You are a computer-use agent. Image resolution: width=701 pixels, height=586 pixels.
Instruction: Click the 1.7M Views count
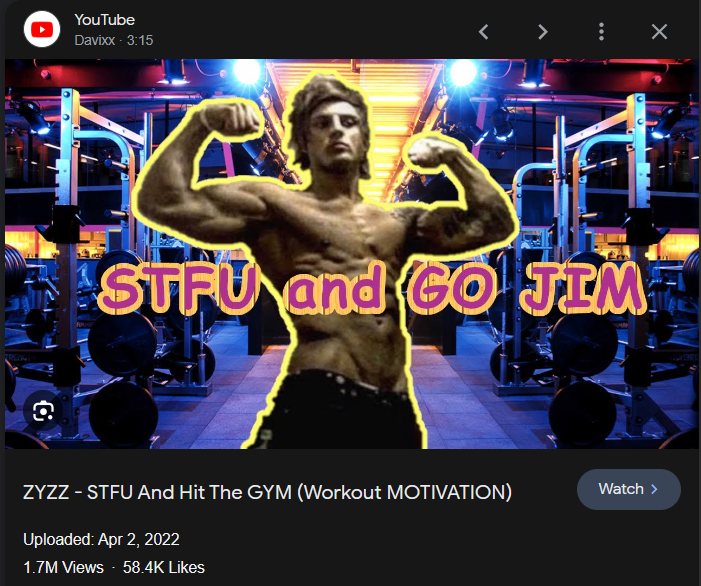click(63, 567)
